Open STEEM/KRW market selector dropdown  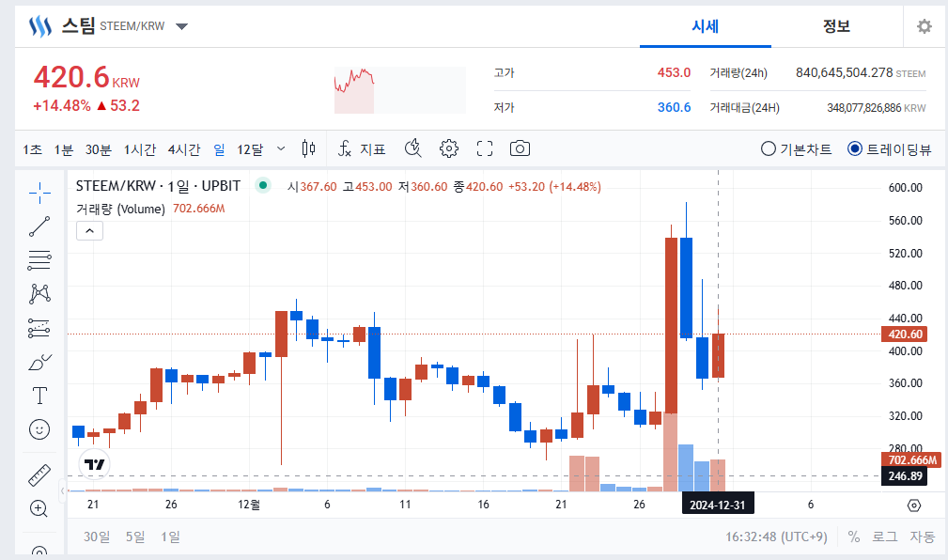[x=181, y=26]
